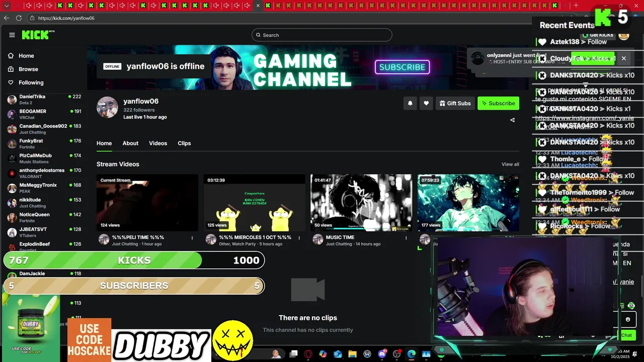Open Outlook from the taskbar
Image resolution: width=644 pixels, height=362 pixels.
(338, 354)
